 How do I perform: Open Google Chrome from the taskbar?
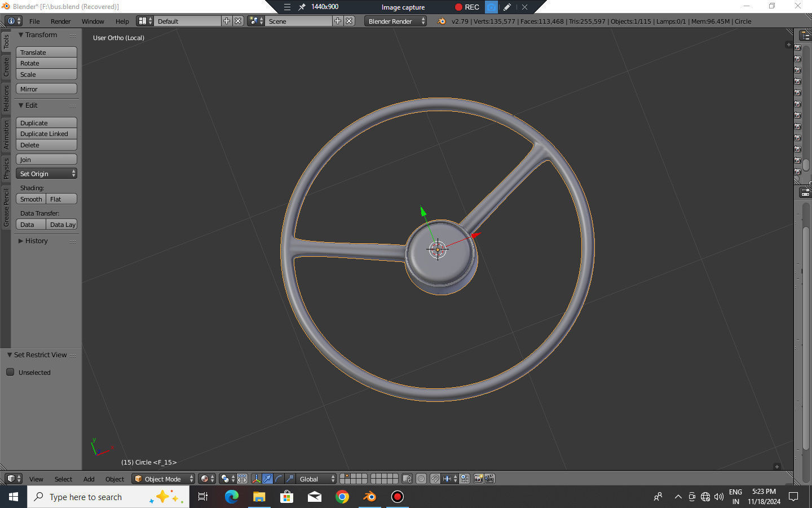click(342, 497)
